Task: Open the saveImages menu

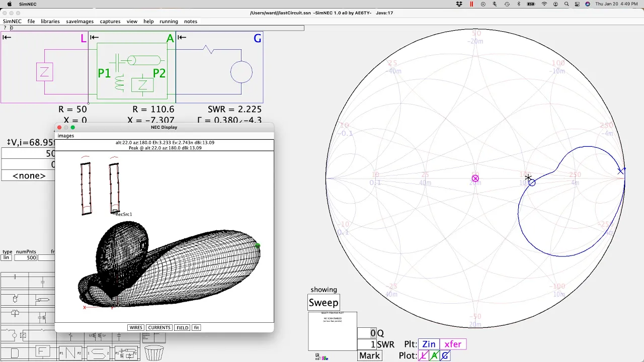Action: [x=80, y=22]
